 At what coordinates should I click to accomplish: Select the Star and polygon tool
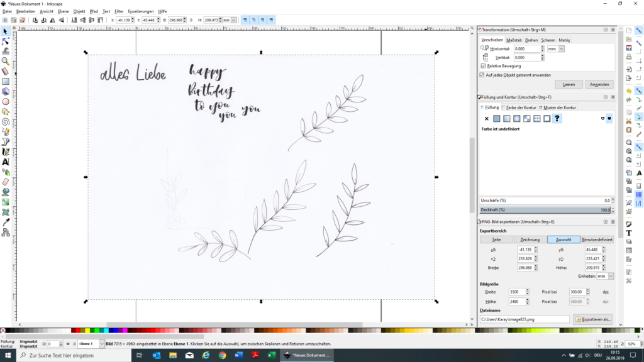point(6,111)
